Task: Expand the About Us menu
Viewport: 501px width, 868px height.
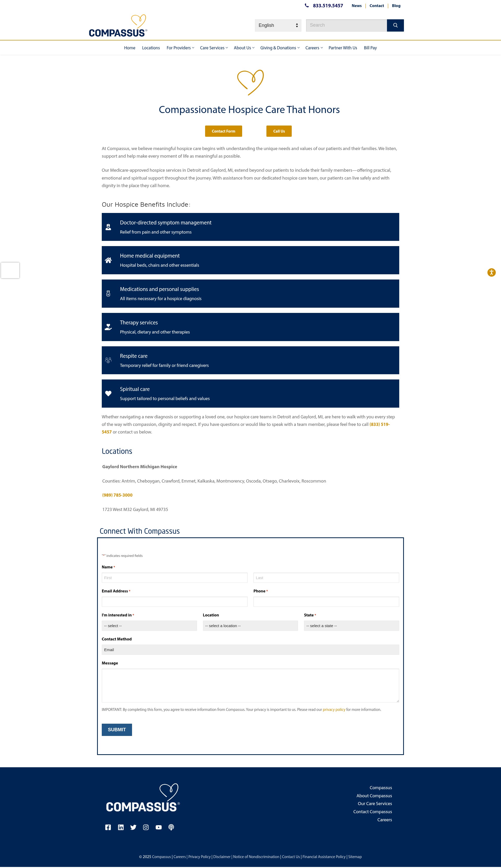Action: [x=244, y=48]
